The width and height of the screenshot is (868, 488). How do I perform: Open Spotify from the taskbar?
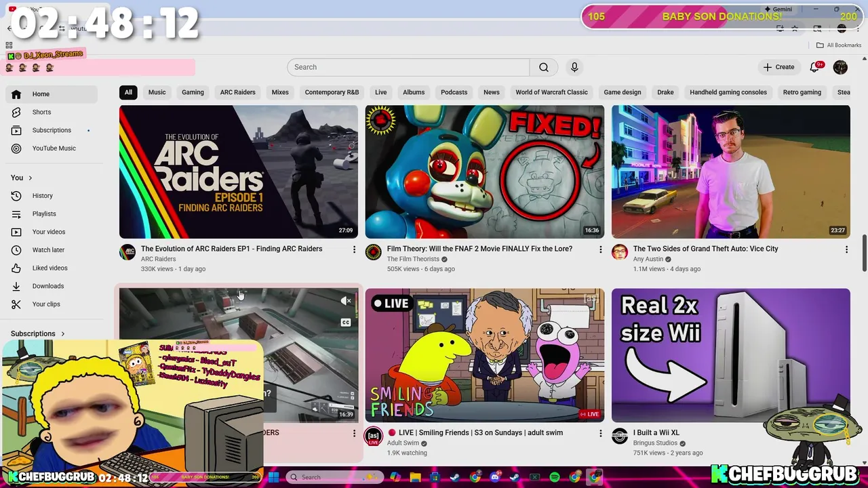pyautogui.click(x=555, y=477)
